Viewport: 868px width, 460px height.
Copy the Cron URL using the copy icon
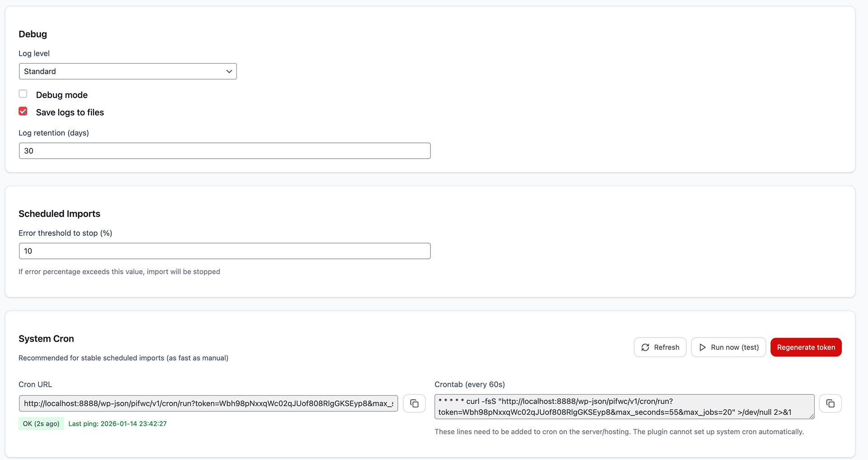tap(414, 404)
